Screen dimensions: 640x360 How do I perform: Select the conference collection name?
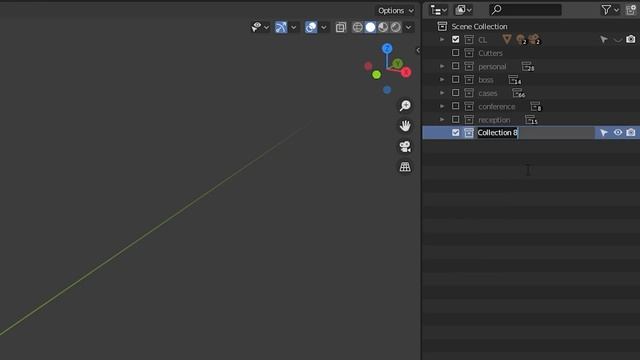497,107
